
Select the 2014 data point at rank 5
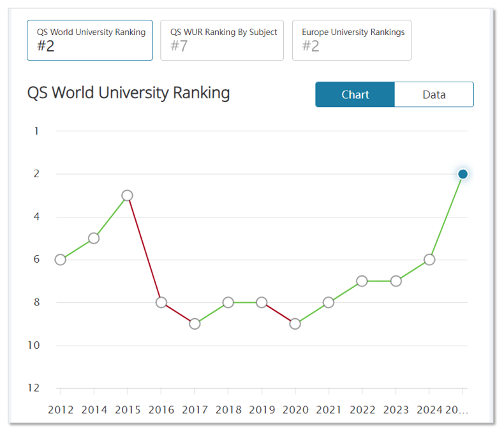[94, 239]
